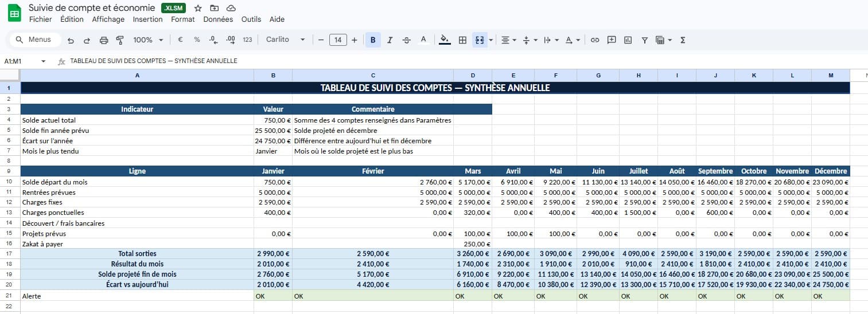Open the functions sigma menu
The image size is (868, 314).
tap(683, 40)
